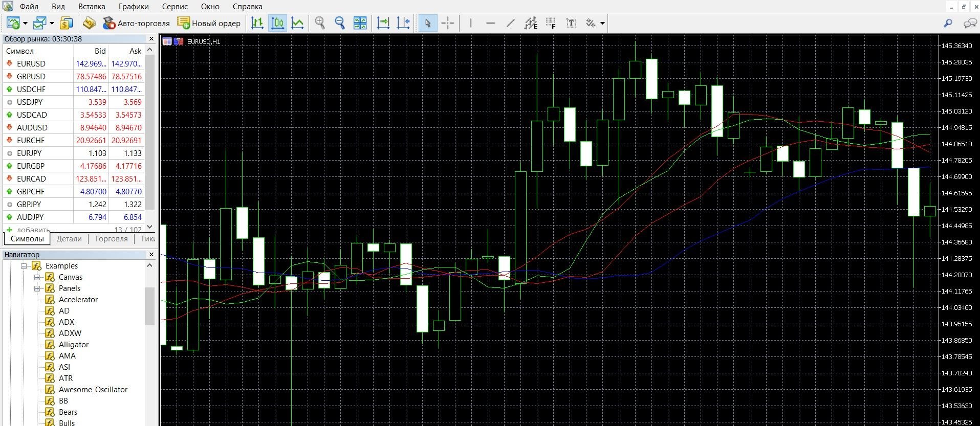The image size is (980, 426).
Task: Click the Новый ордер button
Action: click(209, 23)
